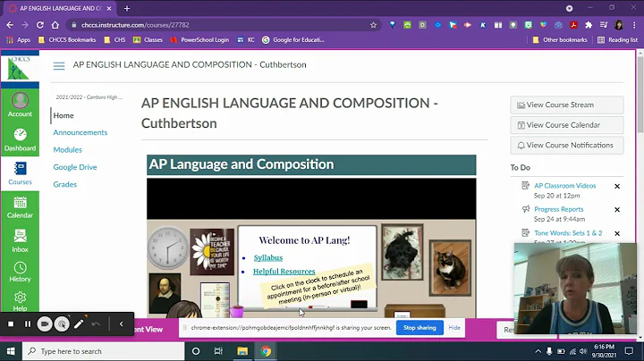Hide the screen sharing notification bar
This screenshot has height=361, width=644.
[x=454, y=328]
